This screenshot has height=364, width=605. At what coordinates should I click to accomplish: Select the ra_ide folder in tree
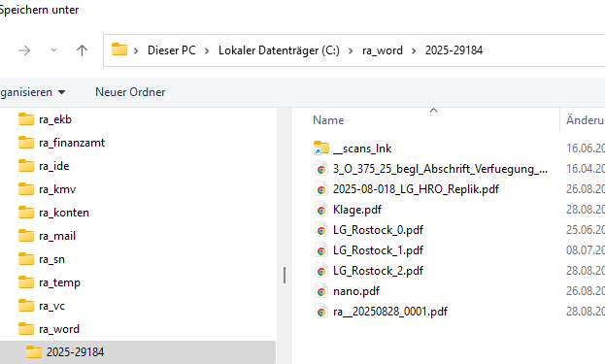[54, 166]
